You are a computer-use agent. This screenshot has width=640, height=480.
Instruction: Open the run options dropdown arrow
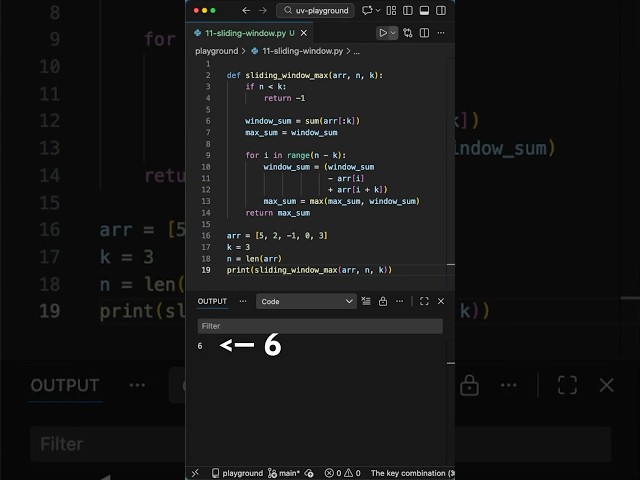[393, 33]
